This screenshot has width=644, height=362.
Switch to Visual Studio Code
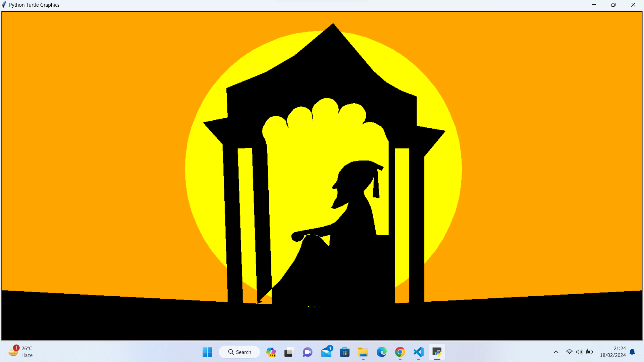(x=418, y=352)
